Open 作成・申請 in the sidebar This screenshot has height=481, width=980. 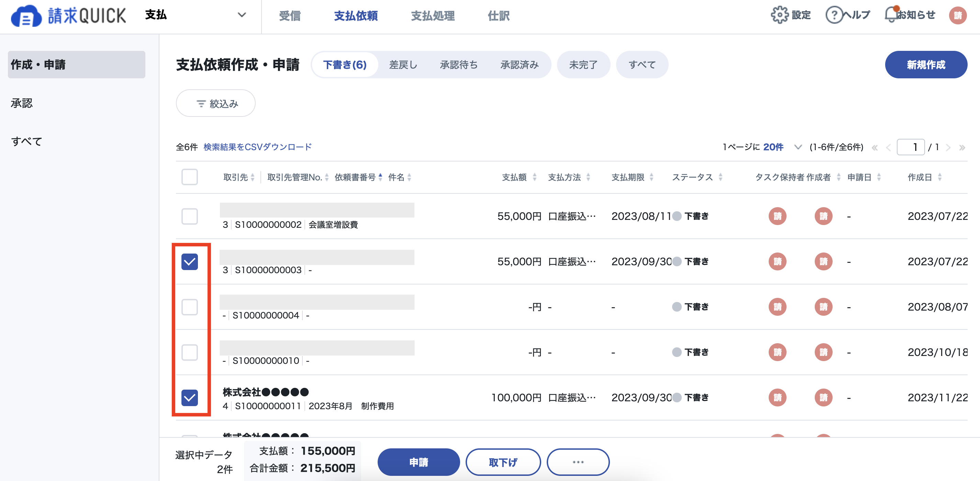[x=77, y=65]
